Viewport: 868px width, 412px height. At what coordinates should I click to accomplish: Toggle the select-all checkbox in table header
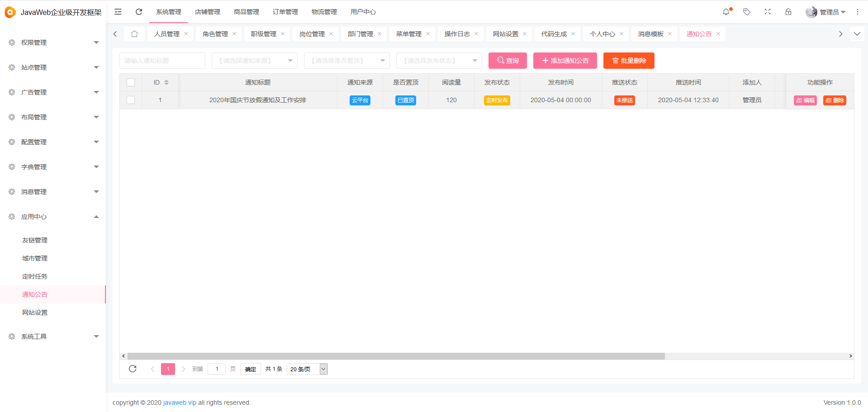(131, 82)
